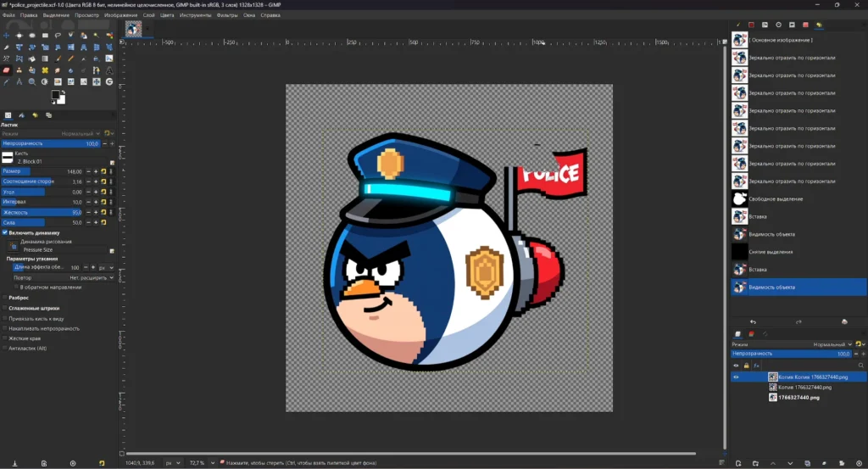Screen dimensions: 868x469
Task: Open the Режим dropdown in the Layers panel
Action: click(792, 344)
